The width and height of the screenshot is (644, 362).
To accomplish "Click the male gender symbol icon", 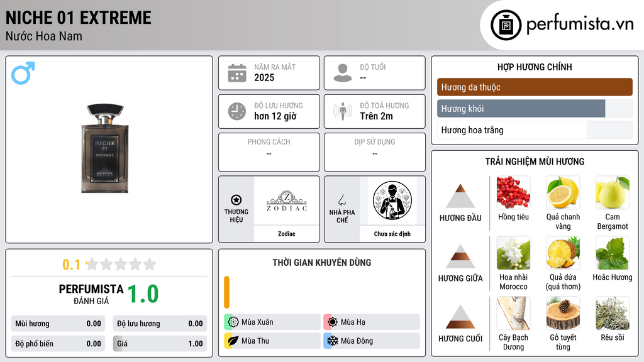I will [x=23, y=73].
